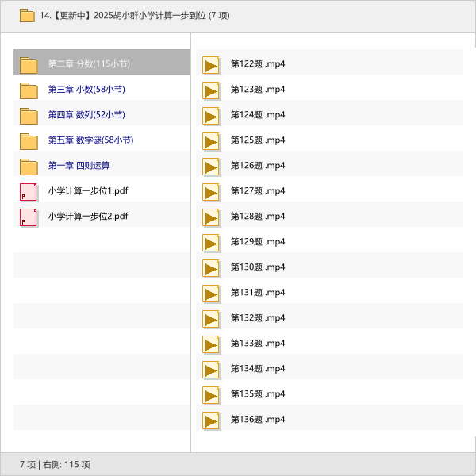Click the 第三章 小数 folder icon
Screen dimensions: 476x476
pyautogui.click(x=29, y=90)
